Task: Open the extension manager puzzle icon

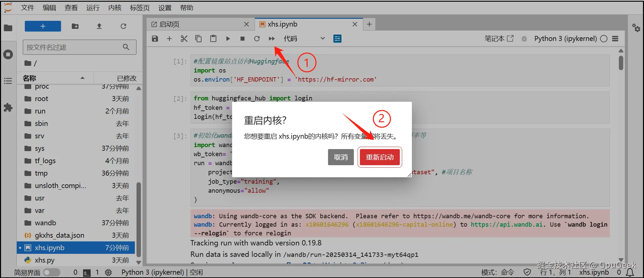Action: click(8, 107)
